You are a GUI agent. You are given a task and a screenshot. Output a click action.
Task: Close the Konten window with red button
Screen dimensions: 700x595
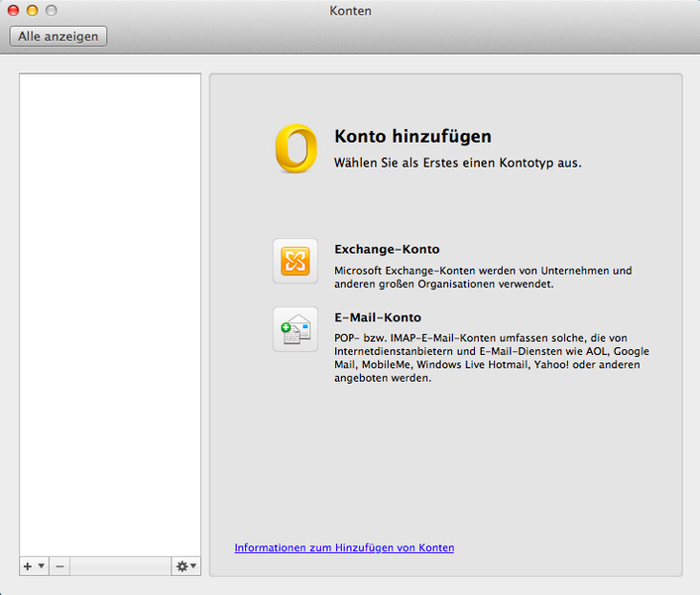tap(14, 10)
